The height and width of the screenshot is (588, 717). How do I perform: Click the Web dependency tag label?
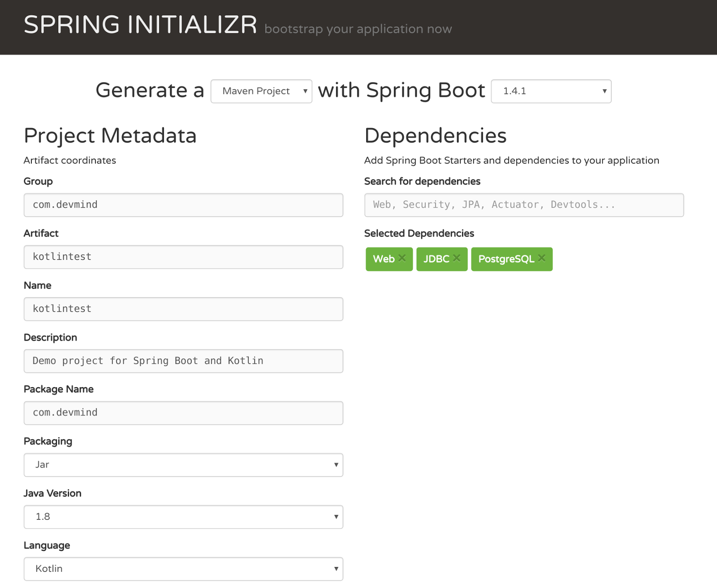point(384,259)
